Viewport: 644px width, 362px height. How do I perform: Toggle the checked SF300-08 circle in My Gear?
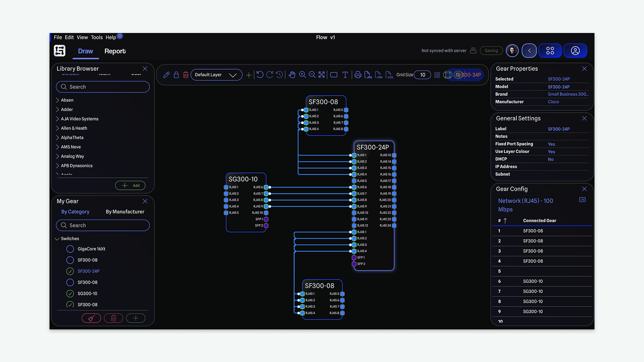70,304
